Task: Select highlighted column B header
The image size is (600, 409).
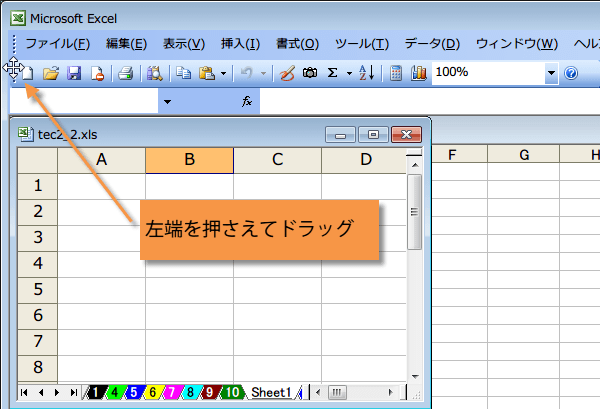Action: [189, 160]
